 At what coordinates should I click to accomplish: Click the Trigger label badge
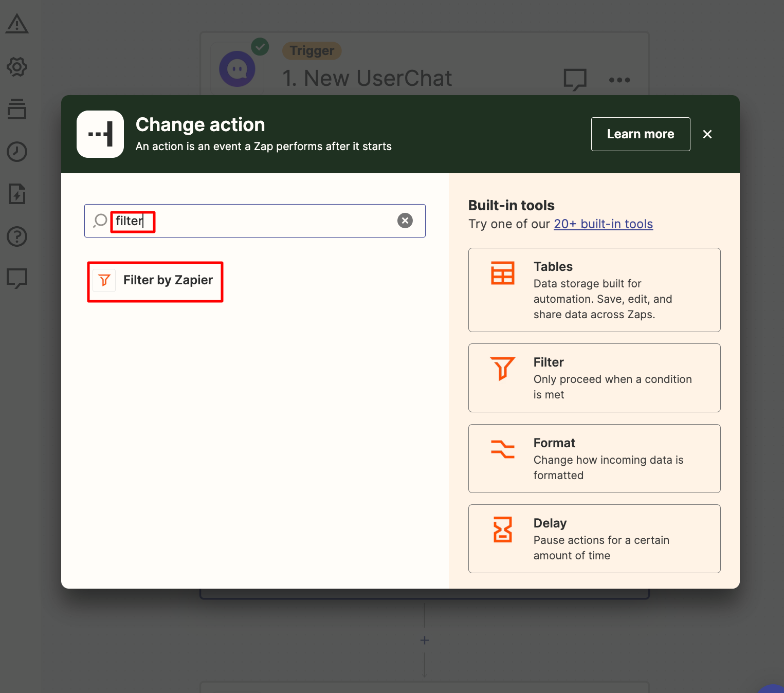click(312, 51)
